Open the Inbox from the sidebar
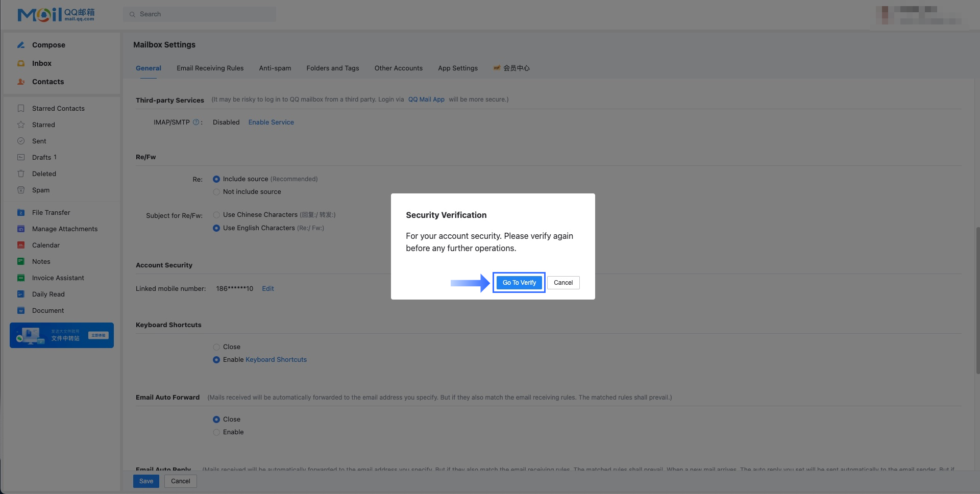 point(42,63)
